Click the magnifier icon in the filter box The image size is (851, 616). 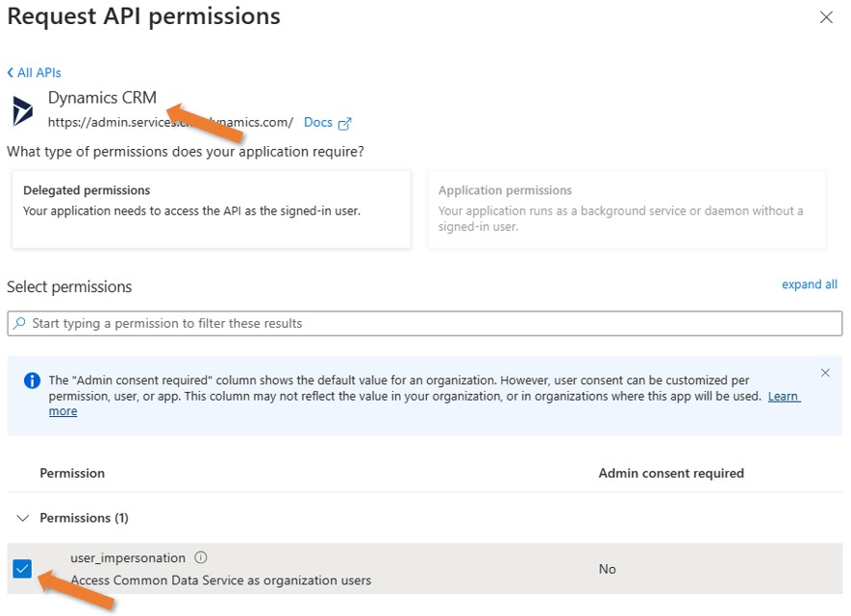[19, 324]
